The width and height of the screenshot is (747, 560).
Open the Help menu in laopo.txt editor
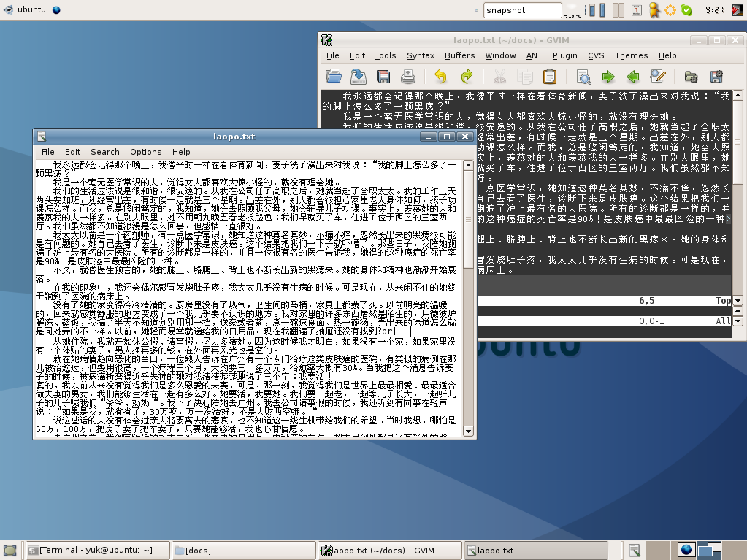coord(181,152)
